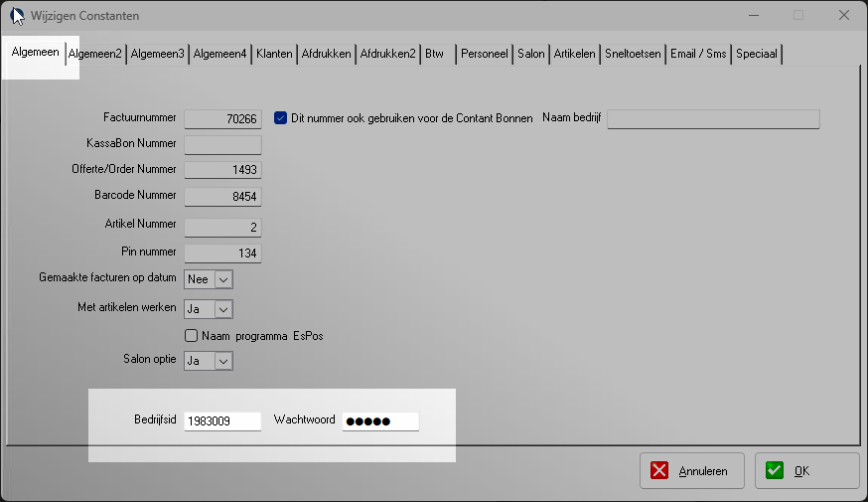Click the Factuurnummer input field

[x=222, y=119]
